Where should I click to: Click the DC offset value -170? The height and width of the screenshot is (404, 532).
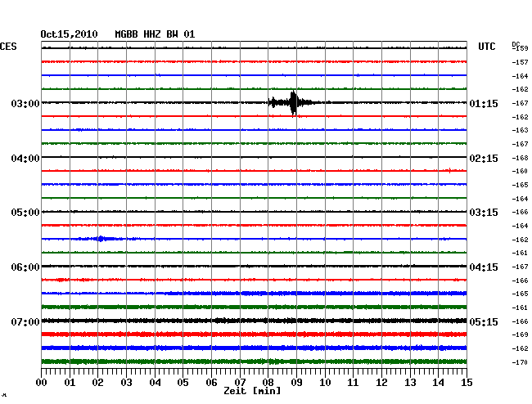[520, 362]
